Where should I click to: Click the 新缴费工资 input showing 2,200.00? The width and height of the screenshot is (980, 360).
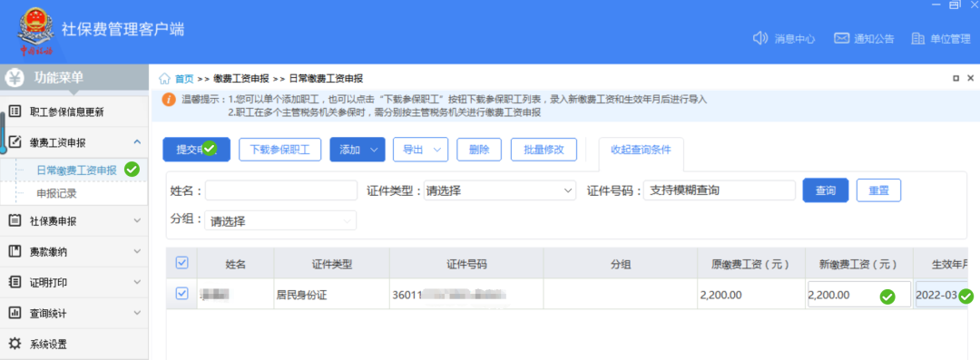(x=859, y=294)
